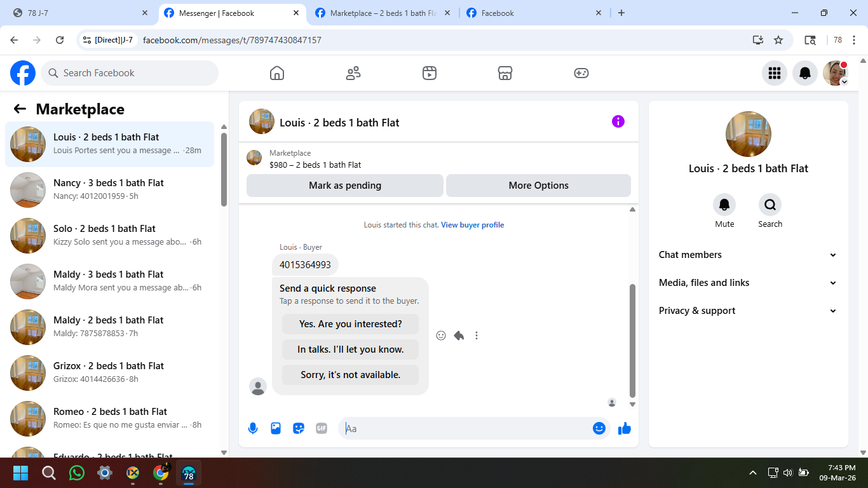Image resolution: width=868 pixels, height=488 pixels.
Task: Click the chat messages scrollbar
Action: click(632, 341)
